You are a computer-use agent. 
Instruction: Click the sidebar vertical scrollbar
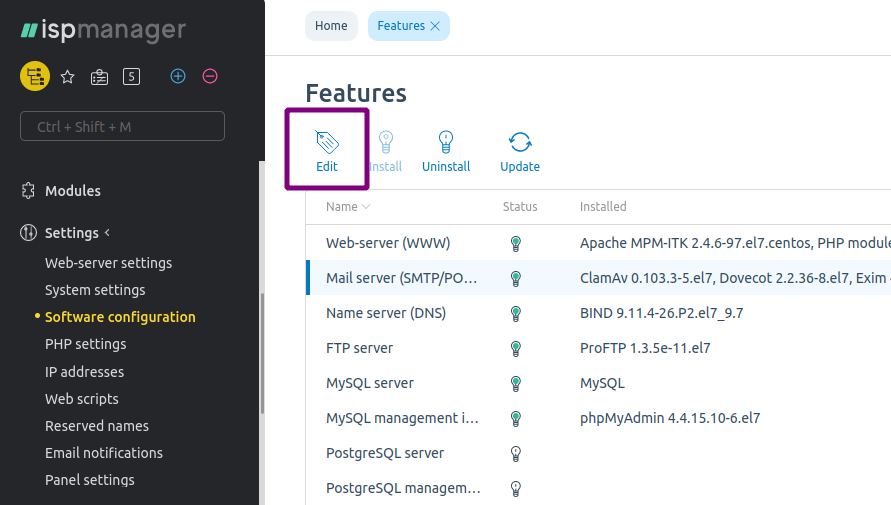262,353
